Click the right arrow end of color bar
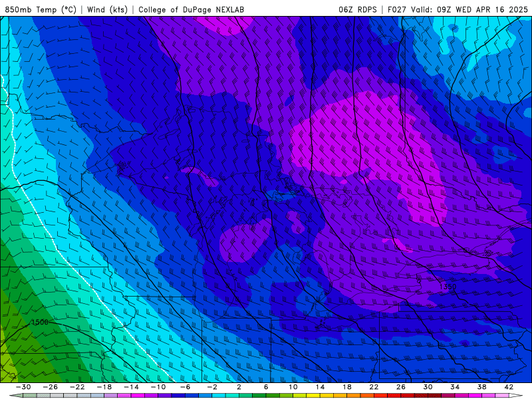Screen dimensions: 532x399 [516, 396]
